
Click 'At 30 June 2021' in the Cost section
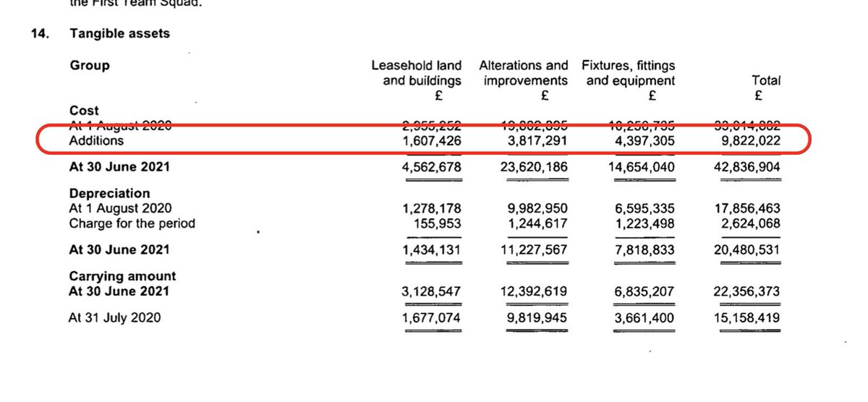click(x=119, y=168)
